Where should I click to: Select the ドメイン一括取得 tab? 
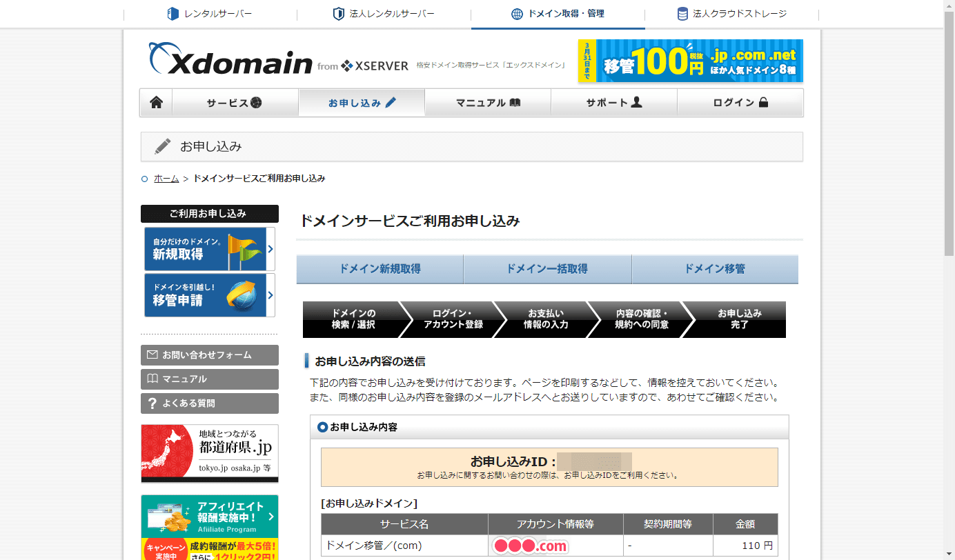[547, 269]
